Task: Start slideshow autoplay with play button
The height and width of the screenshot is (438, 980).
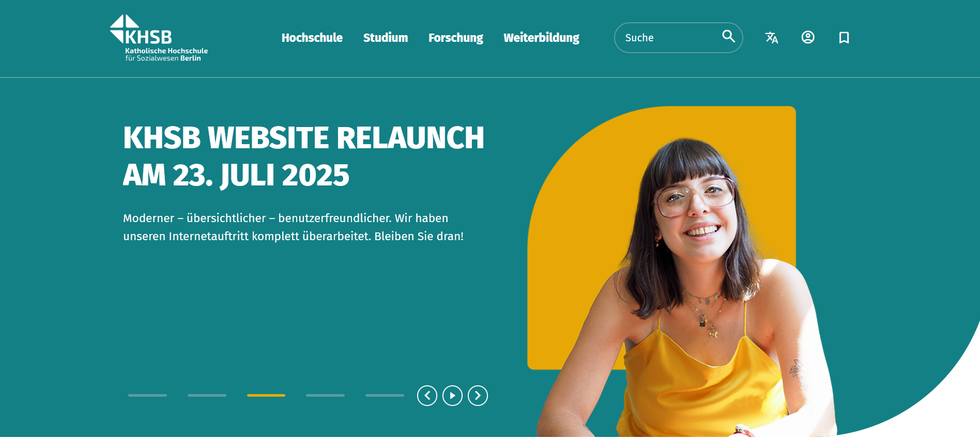Action: coord(452,396)
